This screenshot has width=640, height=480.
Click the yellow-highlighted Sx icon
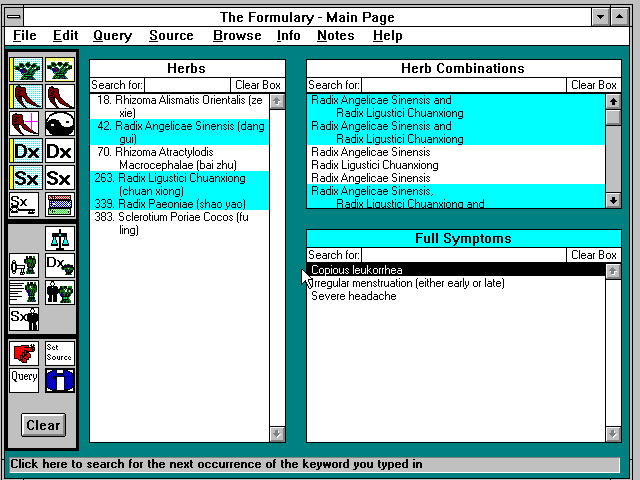[x=25, y=178]
